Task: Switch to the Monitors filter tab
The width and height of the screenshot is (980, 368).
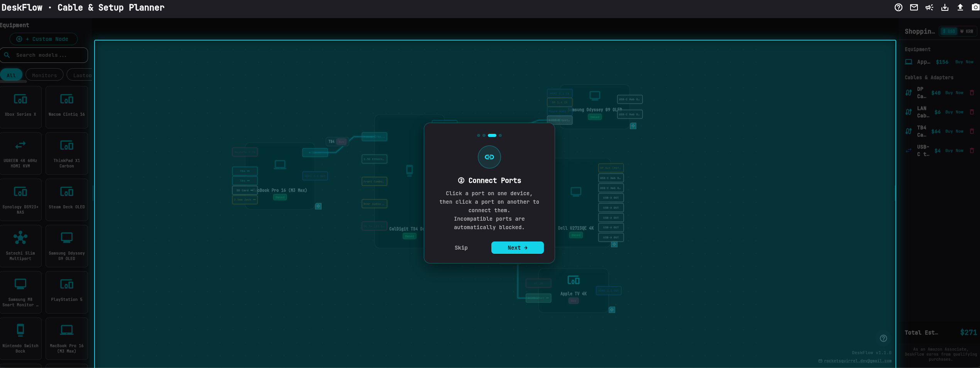Action: [44, 74]
